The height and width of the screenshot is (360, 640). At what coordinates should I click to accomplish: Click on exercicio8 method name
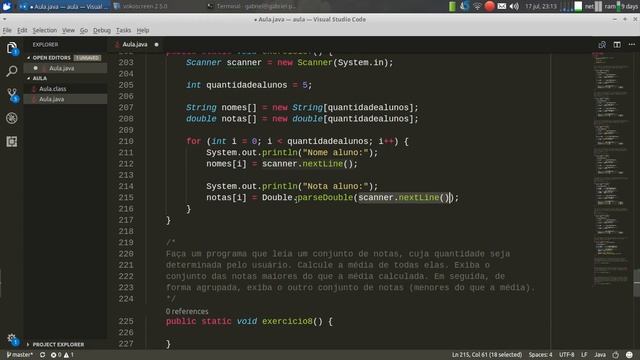coord(287,321)
